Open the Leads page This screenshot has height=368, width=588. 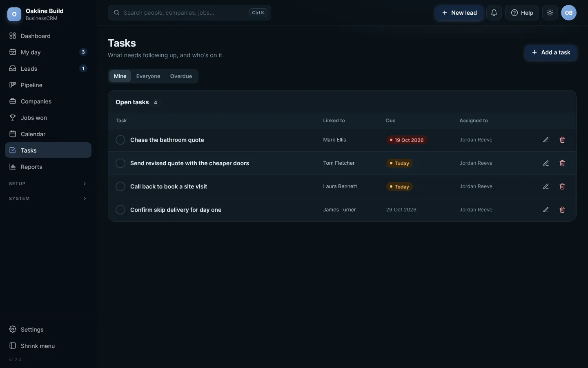click(x=48, y=69)
